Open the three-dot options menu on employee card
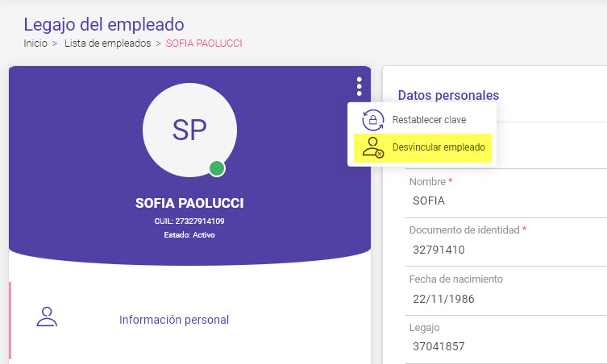Screen dimensions: 607x364 359,86
